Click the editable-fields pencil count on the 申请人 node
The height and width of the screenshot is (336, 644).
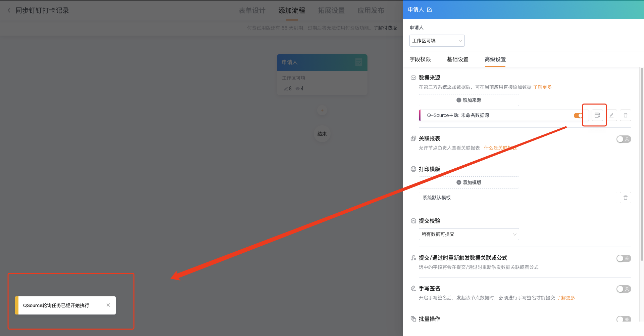tap(288, 89)
